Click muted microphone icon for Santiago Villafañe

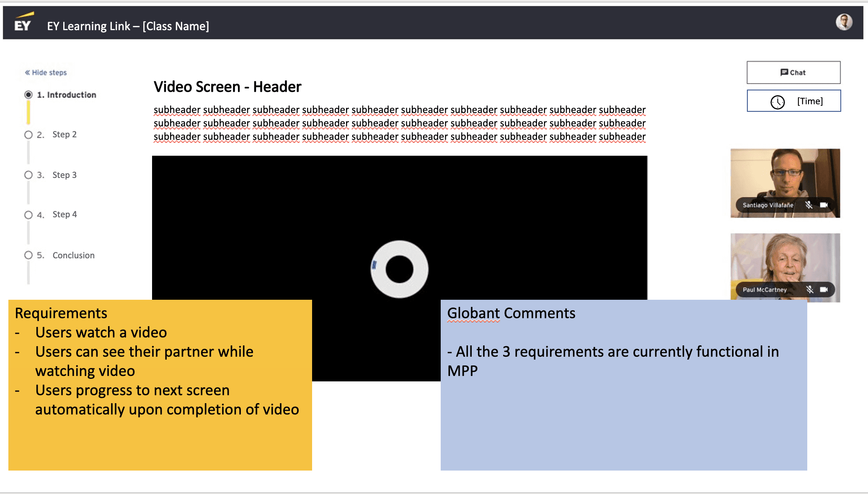809,205
